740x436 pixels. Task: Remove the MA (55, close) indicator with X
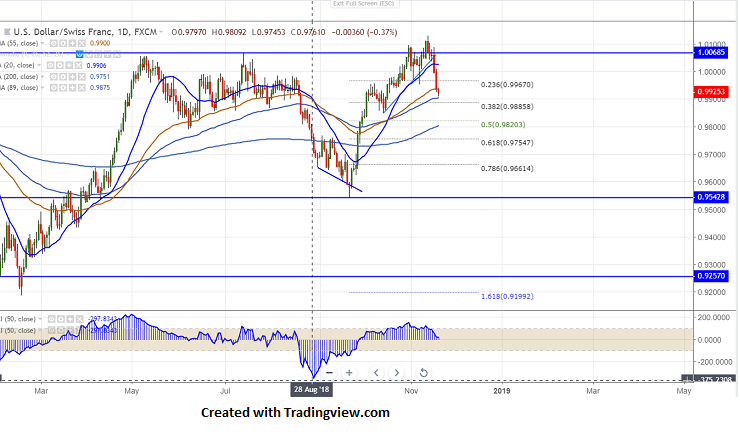coord(82,43)
